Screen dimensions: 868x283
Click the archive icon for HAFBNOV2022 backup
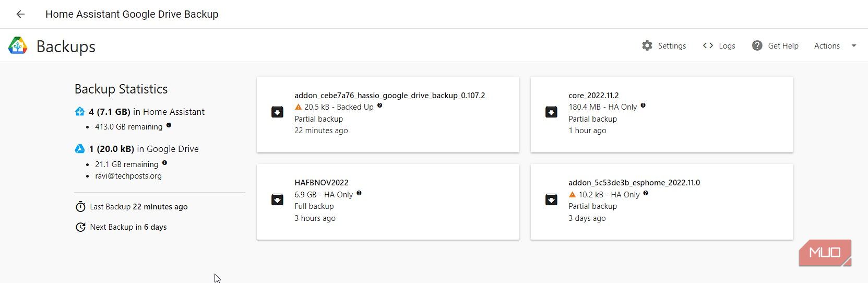point(277,199)
